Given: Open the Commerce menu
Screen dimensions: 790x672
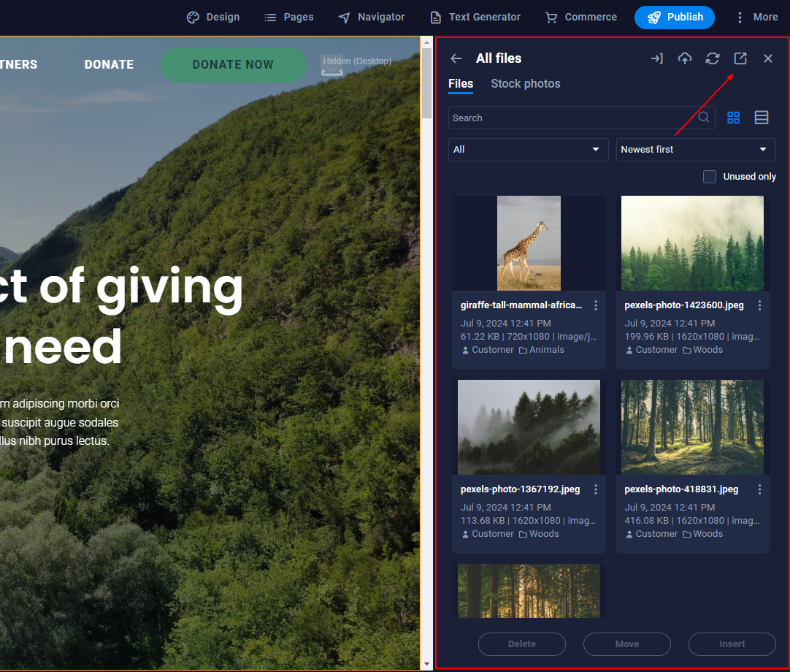Looking at the screenshot, I should tap(581, 17).
